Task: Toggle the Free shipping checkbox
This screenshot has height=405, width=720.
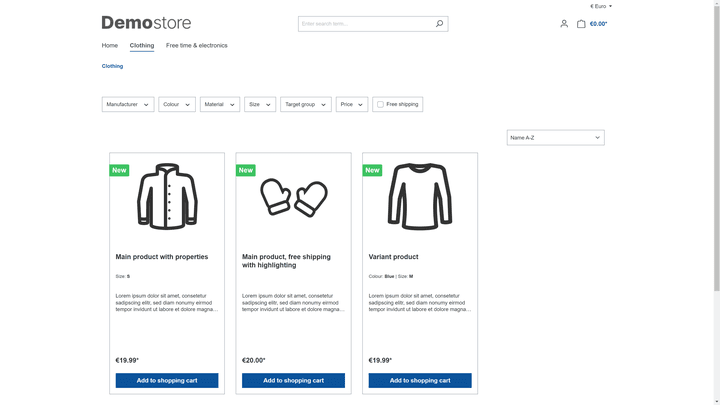Action: 380,105
